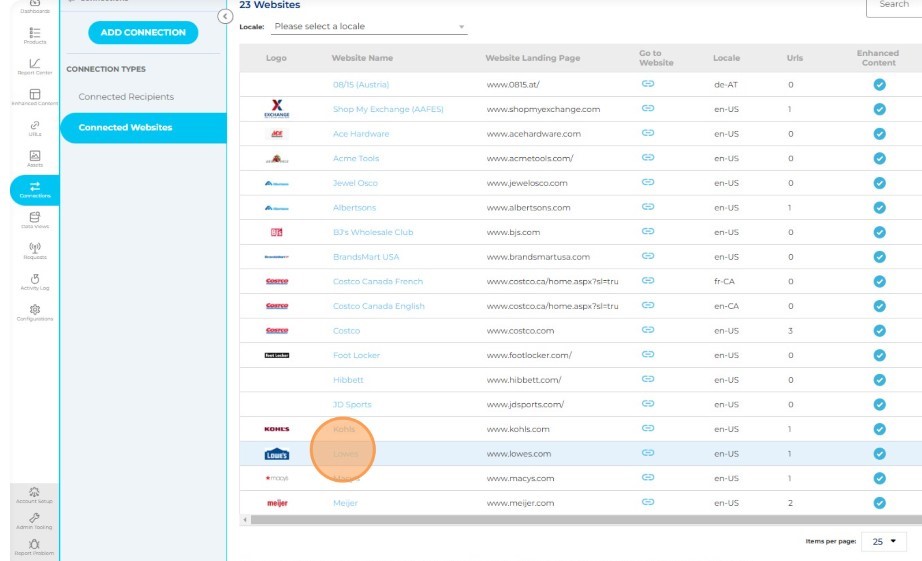Open the Locale selection dropdown
This screenshot has width=922, height=561.
(x=369, y=26)
